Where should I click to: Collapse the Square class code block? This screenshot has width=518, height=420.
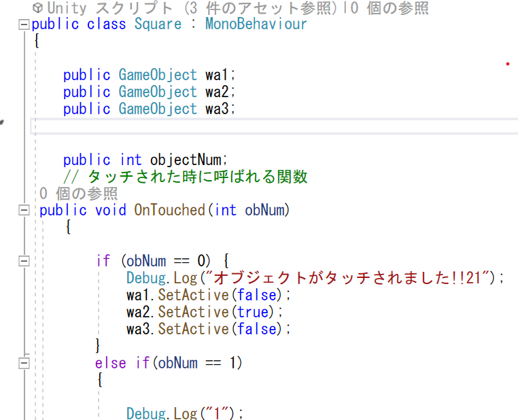24,24
